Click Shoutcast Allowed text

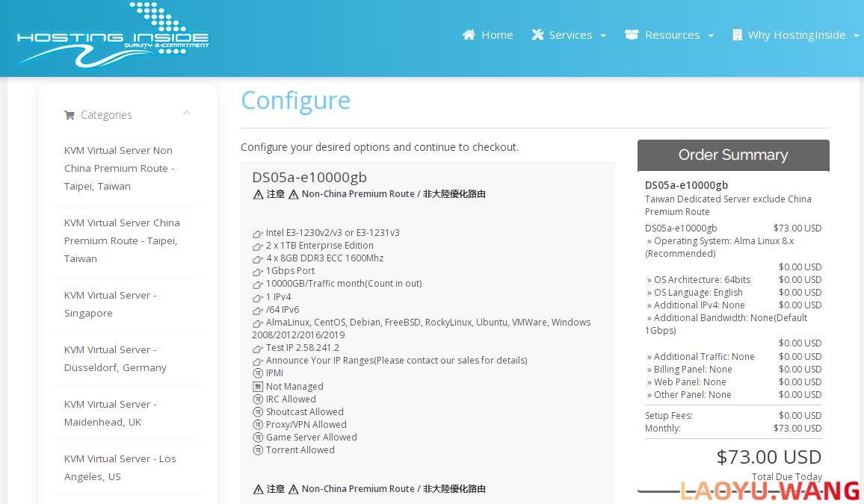[305, 412]
